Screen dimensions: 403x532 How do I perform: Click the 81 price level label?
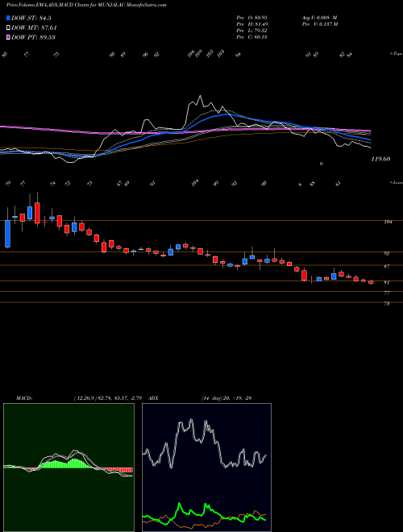coord(387,282)
